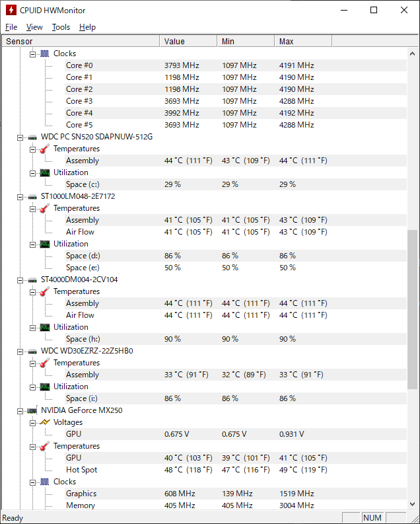Click the GPU Voltages lightning icon

point(45,422)
